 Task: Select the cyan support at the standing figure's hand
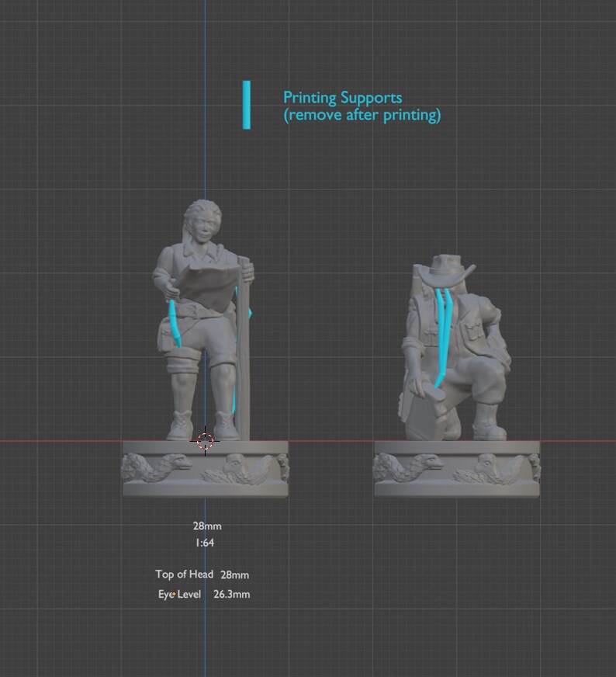(175, 323)
